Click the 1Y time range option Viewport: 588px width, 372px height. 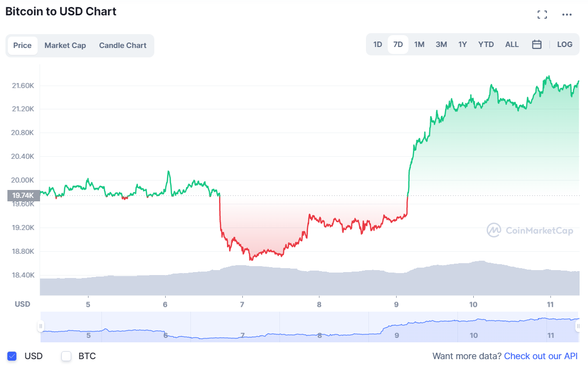(462, 44)
